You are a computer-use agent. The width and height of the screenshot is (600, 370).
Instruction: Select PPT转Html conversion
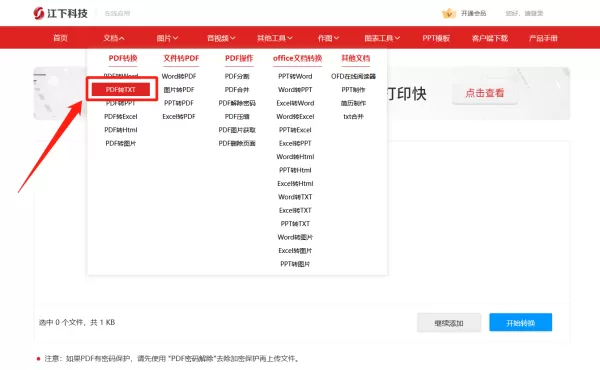click(295, 170)
